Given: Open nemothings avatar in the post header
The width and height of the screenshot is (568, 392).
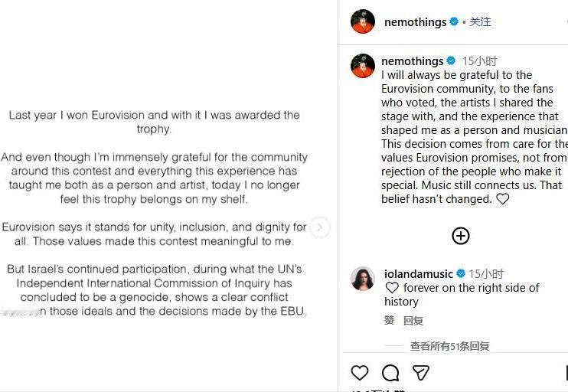Looking at the screenshot, I should pos(363,21).
